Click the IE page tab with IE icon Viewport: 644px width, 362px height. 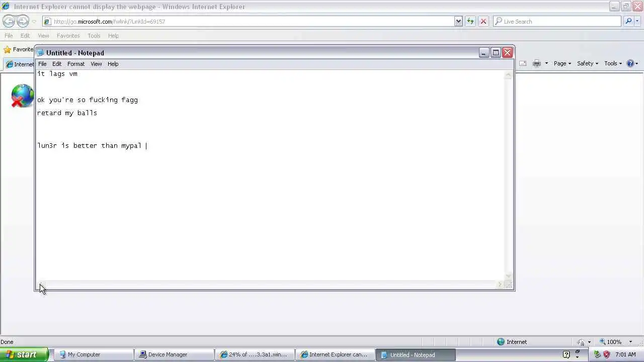[19, 64]
